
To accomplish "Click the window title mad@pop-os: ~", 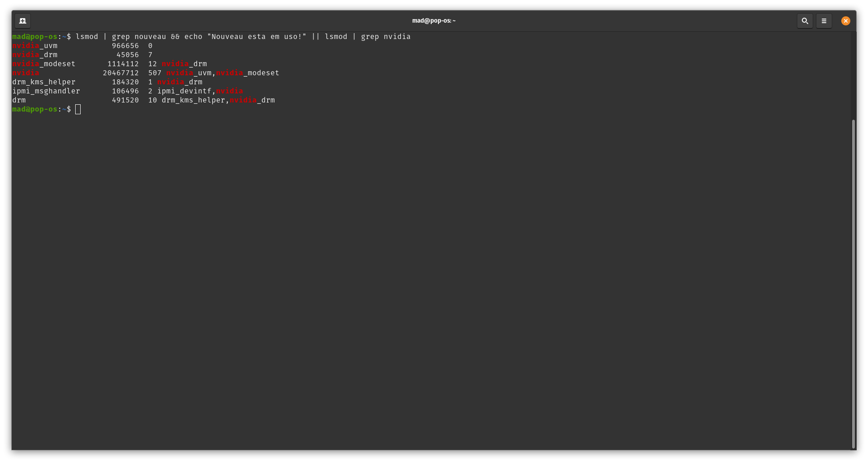I will tap(434, 21).
